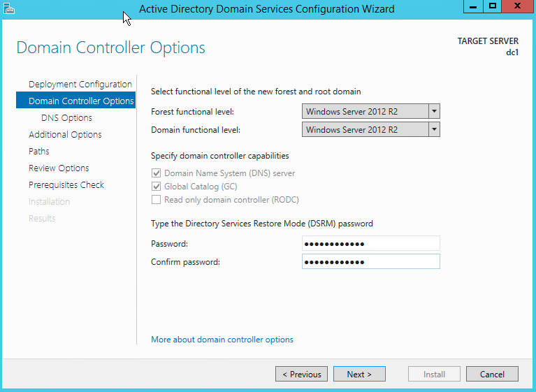Toggle Global Catalog (GC) checkbox
This screenshot has width=536, height=392.
pyautogui.click(x=157, y=187)
